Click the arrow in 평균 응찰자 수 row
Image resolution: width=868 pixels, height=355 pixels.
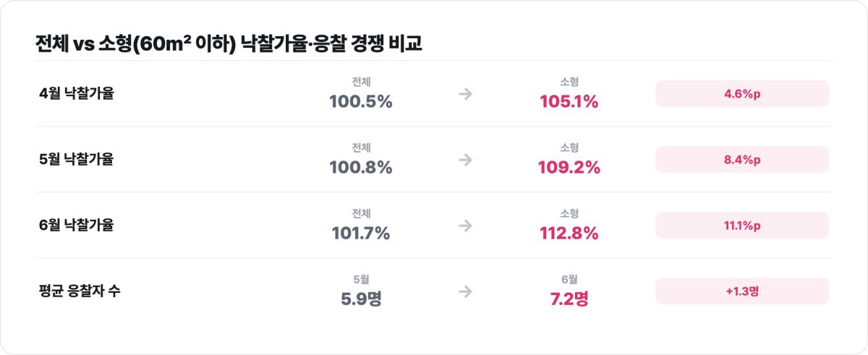[x=465, y=291]
